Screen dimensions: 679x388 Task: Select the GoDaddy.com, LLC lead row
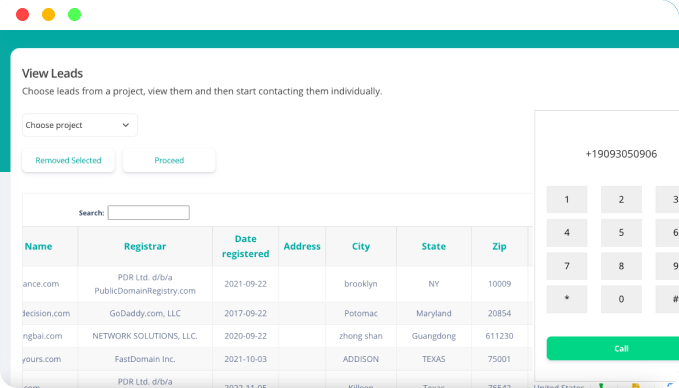(277, 313)
